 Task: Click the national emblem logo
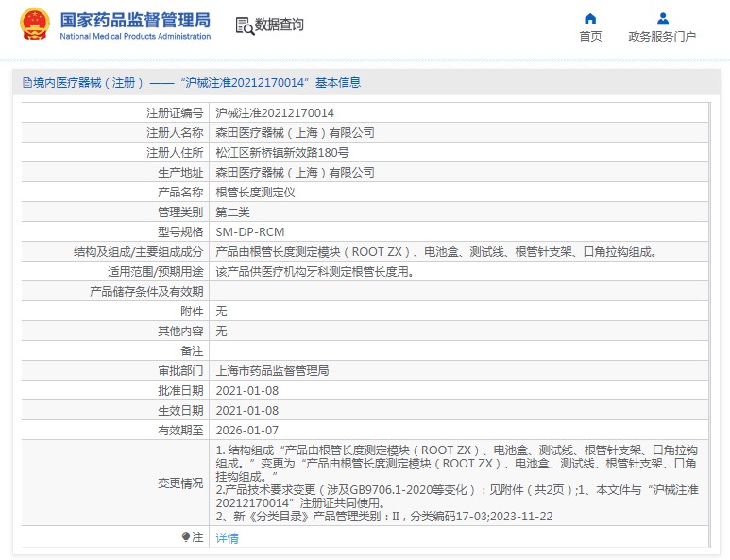click(x=35, y=25)
